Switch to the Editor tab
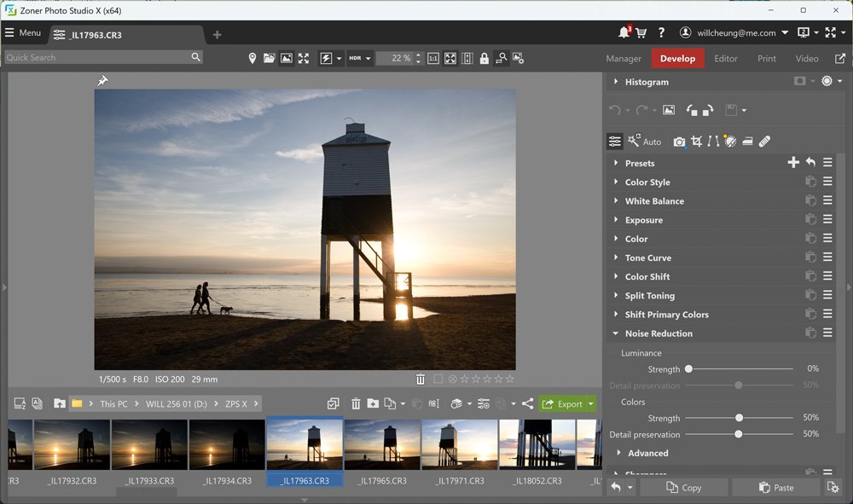 (x=726, y=58)
